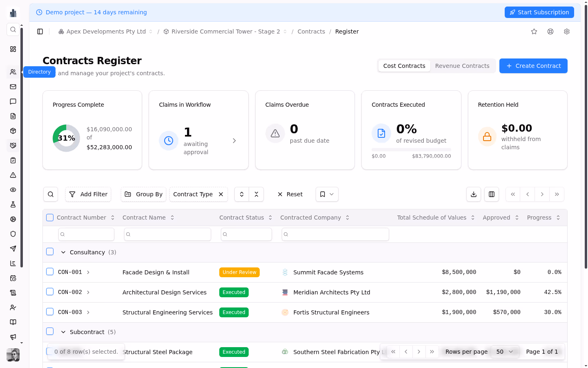Click the collapse all rows icon
Image resolution: width=588 pixels, height=368 pixels.
[x=256, y=194]
